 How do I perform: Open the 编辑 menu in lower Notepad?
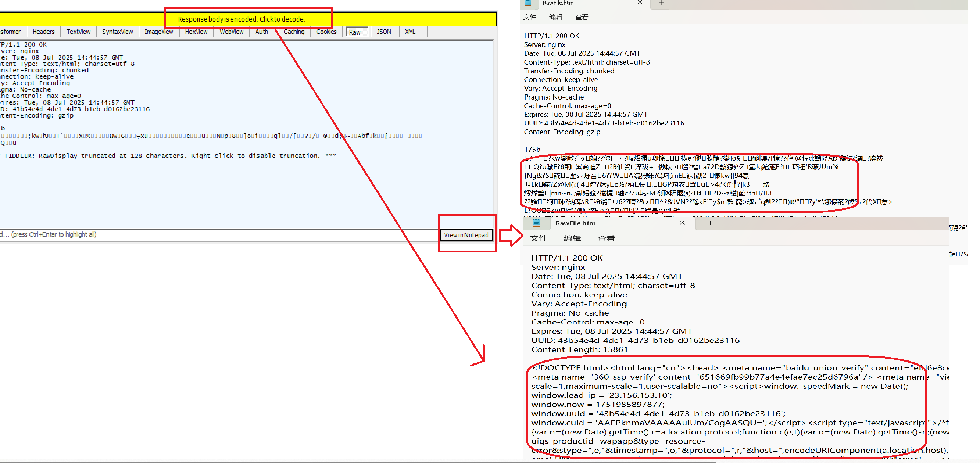point(572,238)
